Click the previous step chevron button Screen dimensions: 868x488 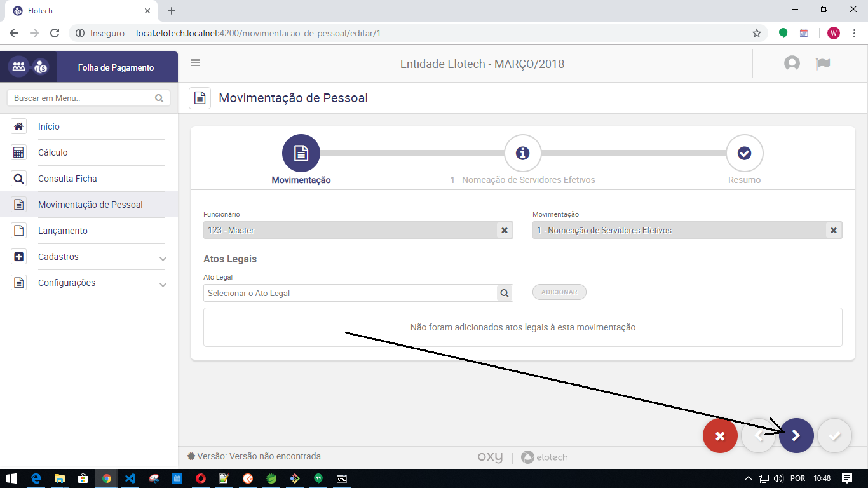[758, 436]
